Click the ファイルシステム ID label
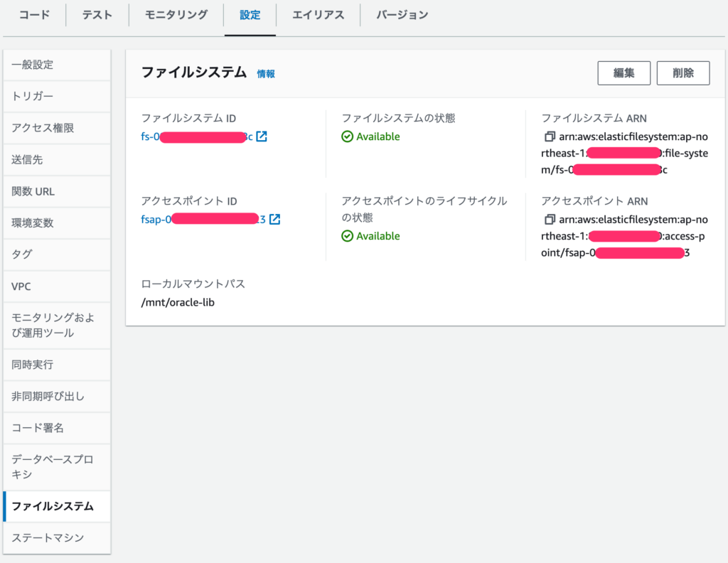This screenshot has width=728, height=563. (188, 118)
